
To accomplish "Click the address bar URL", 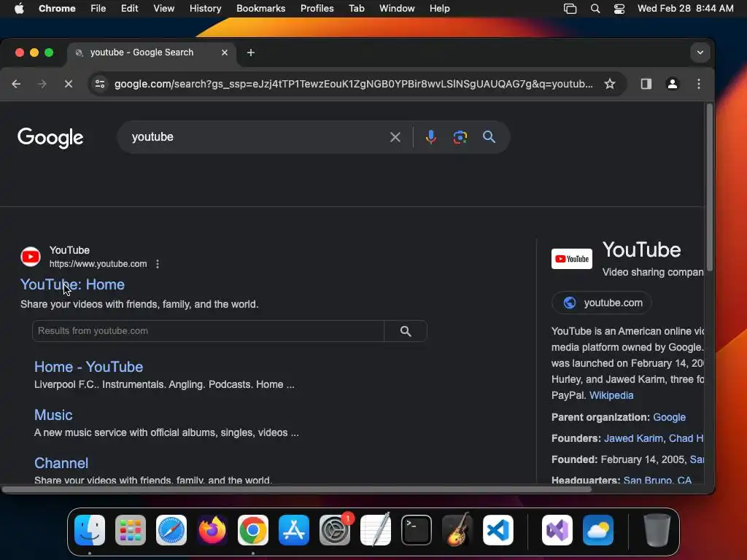I will tap(354, 84).
